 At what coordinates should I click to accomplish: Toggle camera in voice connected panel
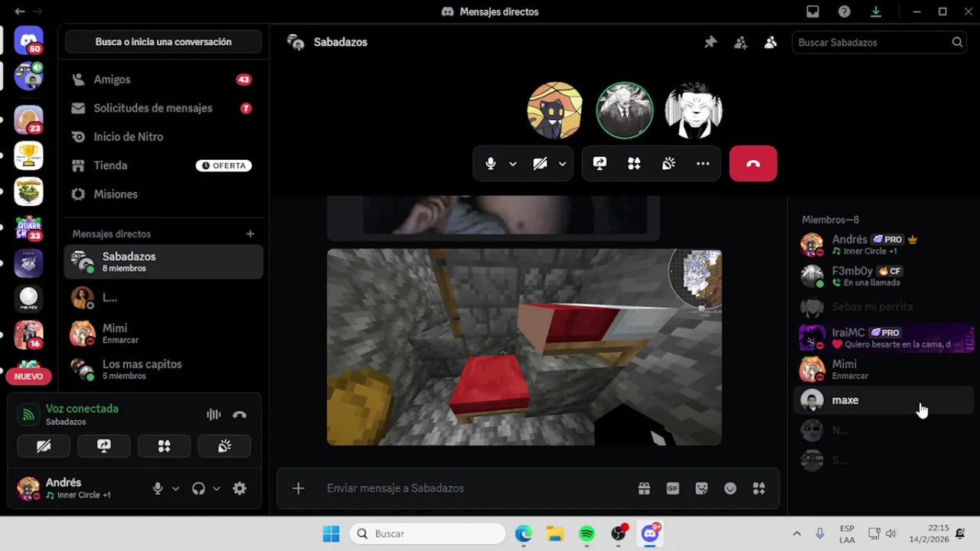tap(44, 446)
